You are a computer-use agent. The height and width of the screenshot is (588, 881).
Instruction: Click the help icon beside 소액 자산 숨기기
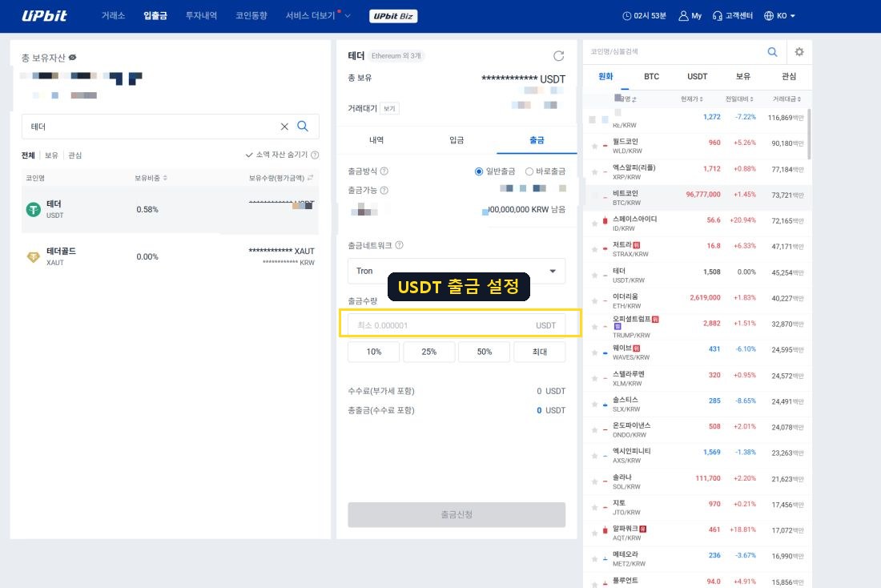[315, 155]
